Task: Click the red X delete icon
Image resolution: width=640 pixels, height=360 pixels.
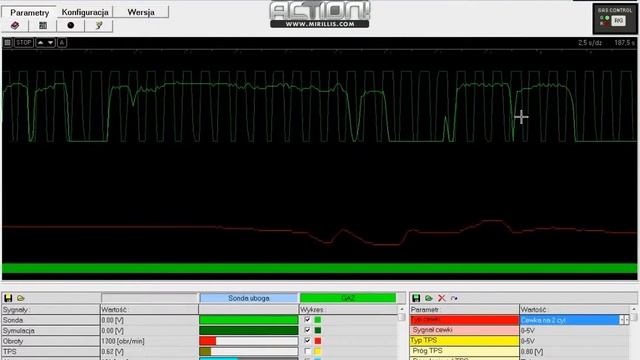Action: pos(441,298)
